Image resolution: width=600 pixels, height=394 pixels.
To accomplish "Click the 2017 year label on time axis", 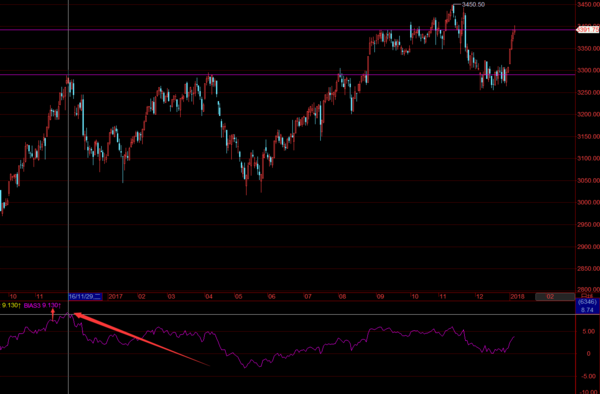I will tap(115, 296).
